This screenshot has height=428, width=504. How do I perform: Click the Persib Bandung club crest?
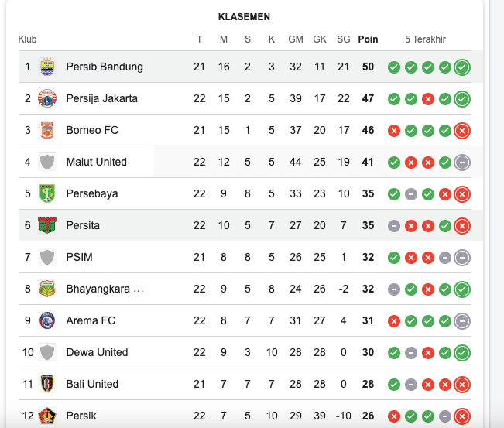(x=47, y=67)
